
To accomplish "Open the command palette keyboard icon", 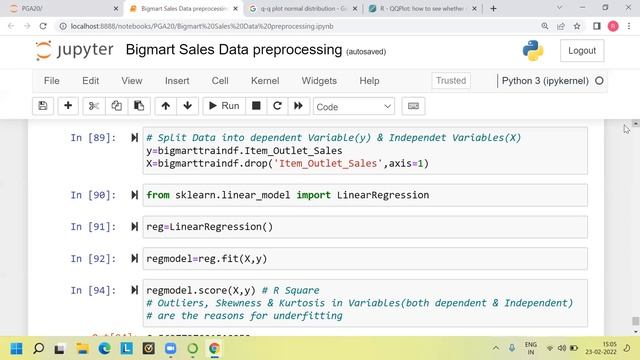I will (x=413, y=106).
